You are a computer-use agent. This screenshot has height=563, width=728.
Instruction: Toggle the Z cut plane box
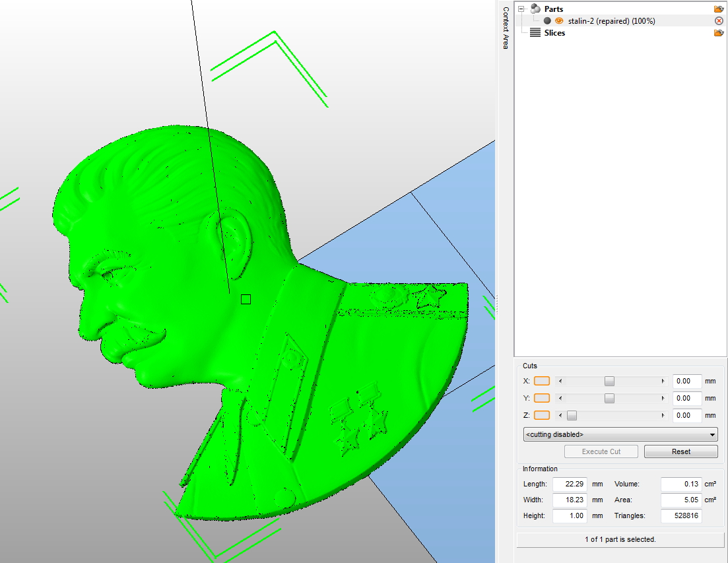pos(542,415)
